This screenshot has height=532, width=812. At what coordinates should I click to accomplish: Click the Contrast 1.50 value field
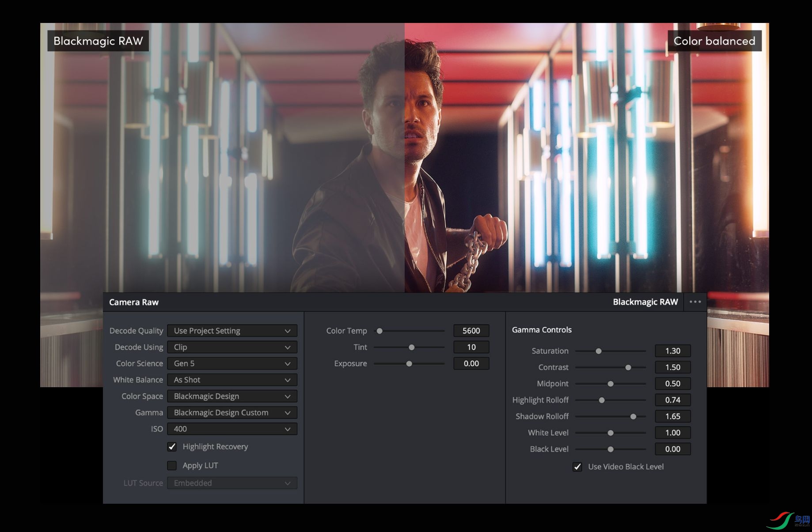click(673, 367)
